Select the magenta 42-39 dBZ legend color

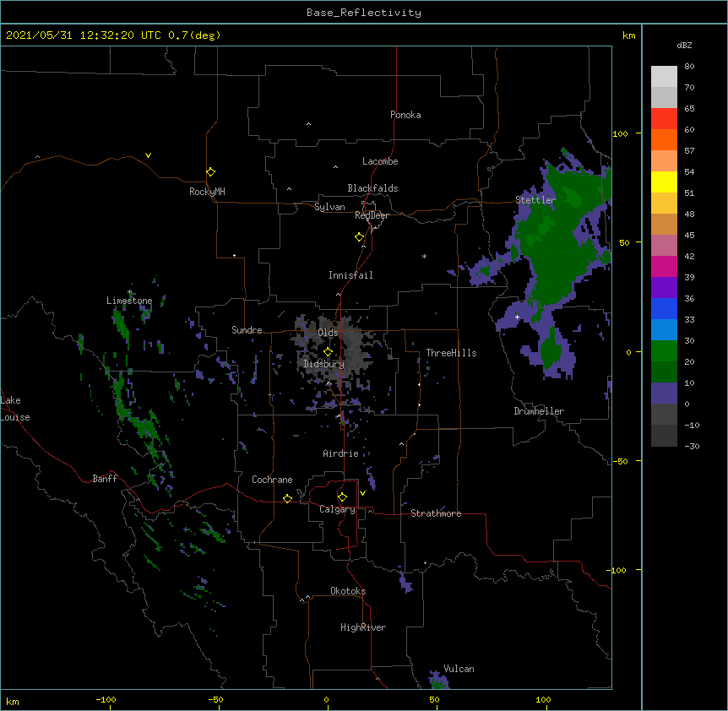(x=664, y=266)
